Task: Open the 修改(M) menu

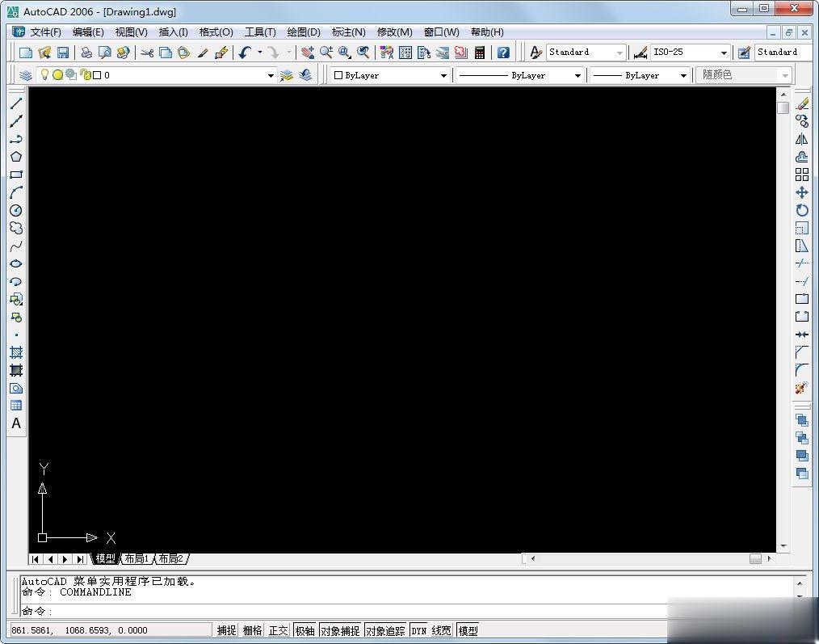Action: click(395, 32)
